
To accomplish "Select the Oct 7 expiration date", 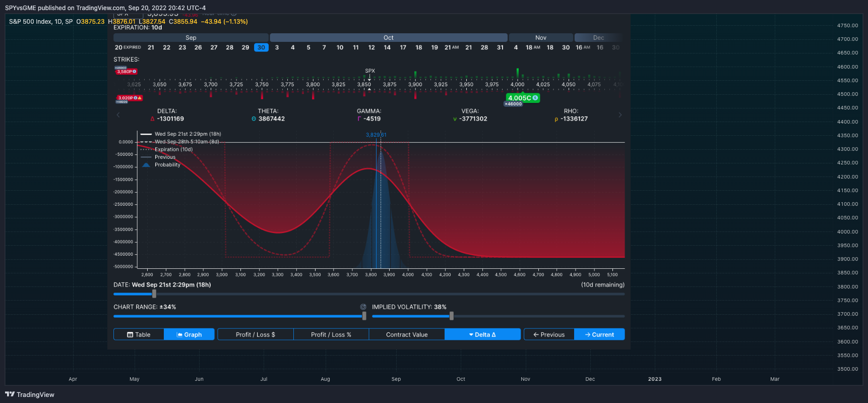I will click(x=324, y=47).
